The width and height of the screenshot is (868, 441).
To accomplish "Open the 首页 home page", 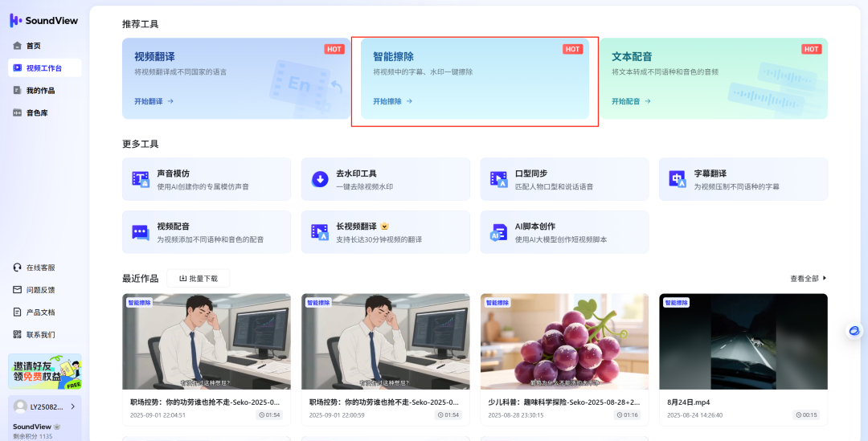I will tap(44, 46).
